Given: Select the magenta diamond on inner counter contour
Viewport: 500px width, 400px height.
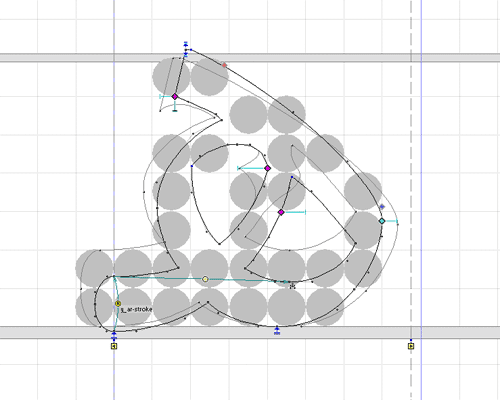Looking at the screenshot, I should click(267, 168).
